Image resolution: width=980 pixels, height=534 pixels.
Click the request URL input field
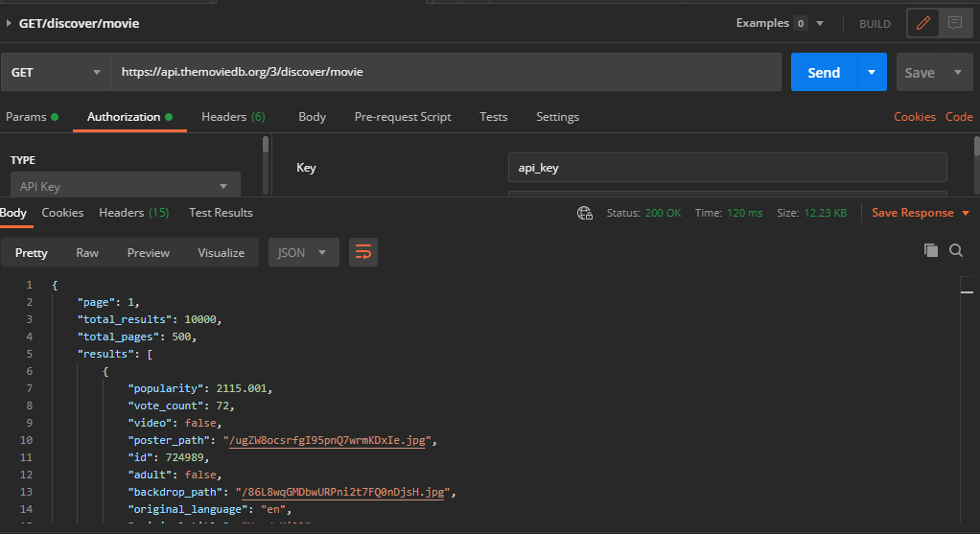coord(446,72)
